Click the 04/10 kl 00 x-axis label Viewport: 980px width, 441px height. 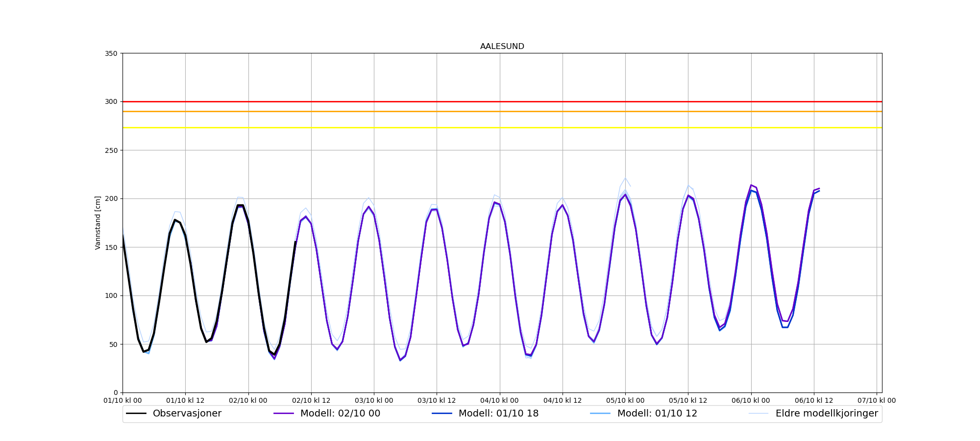pyautogui.click(x=500, y=401)
